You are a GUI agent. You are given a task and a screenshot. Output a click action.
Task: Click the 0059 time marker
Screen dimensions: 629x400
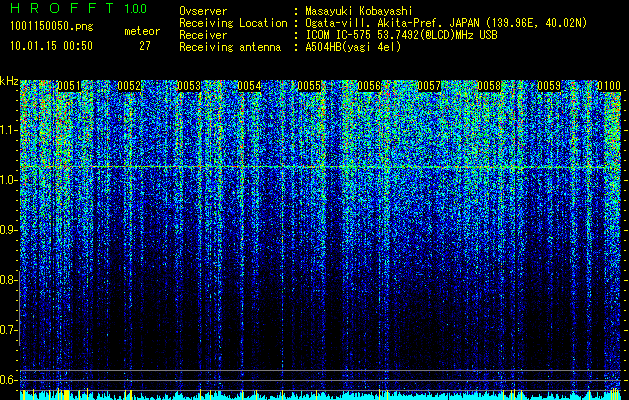[x=549, y=86]
